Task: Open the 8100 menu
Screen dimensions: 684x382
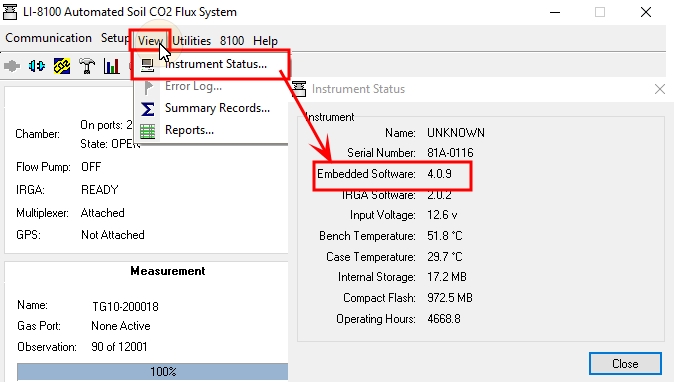Action: (x=232, y=41)
